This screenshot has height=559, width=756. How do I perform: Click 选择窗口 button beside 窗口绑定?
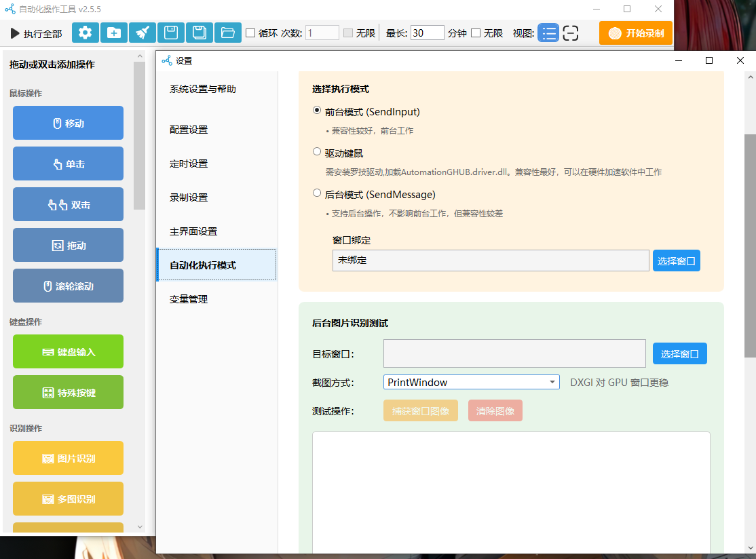point(676,261)
